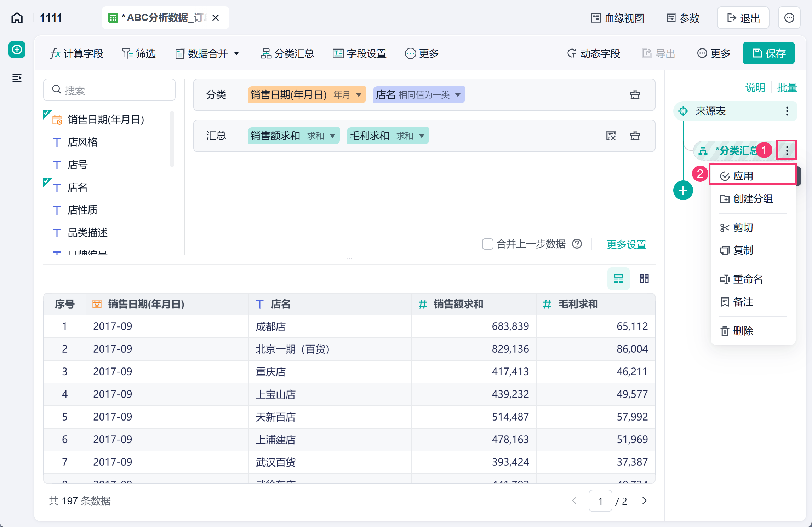Click the clear icon in 汇总 row
The image size is (812, 527).
point(611,136)
